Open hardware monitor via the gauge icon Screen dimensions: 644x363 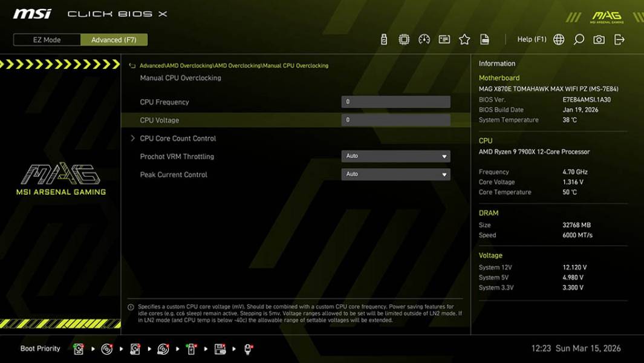coord(423,39)
